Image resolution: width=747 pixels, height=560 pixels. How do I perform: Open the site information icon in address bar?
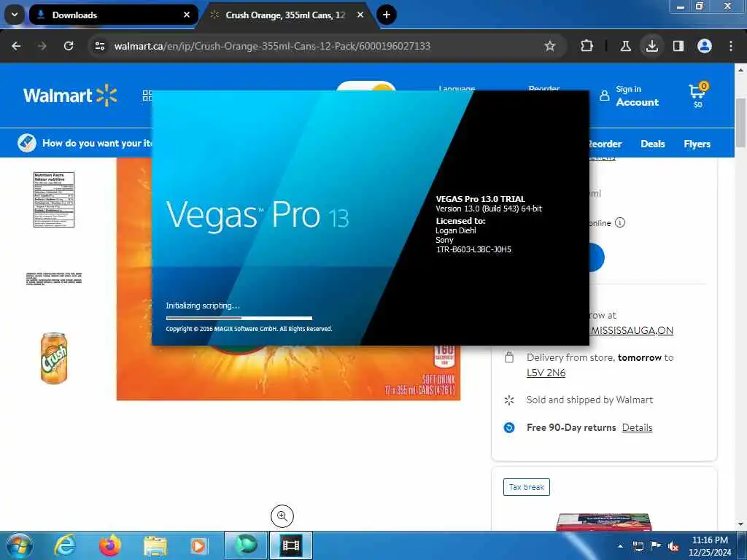(99, 46)
